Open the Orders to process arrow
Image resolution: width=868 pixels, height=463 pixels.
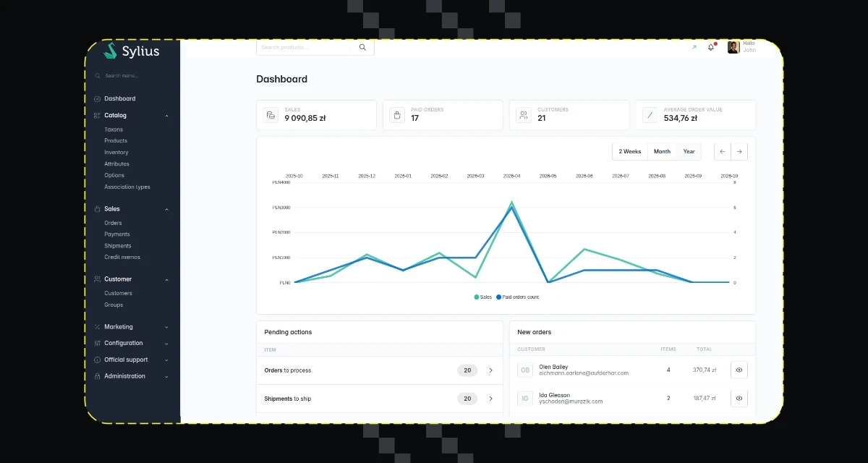coord(491,370)
